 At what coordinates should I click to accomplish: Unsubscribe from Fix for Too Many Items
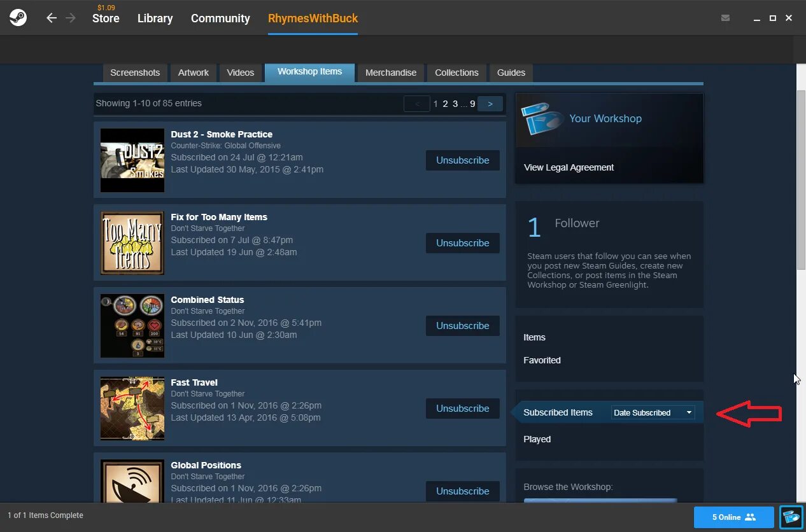(463, 243)
